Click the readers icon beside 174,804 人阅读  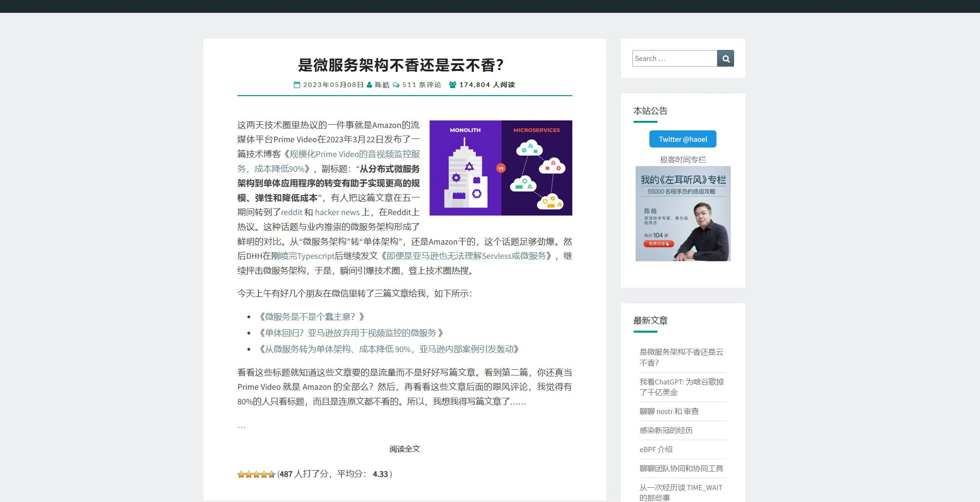coord(452,85)
